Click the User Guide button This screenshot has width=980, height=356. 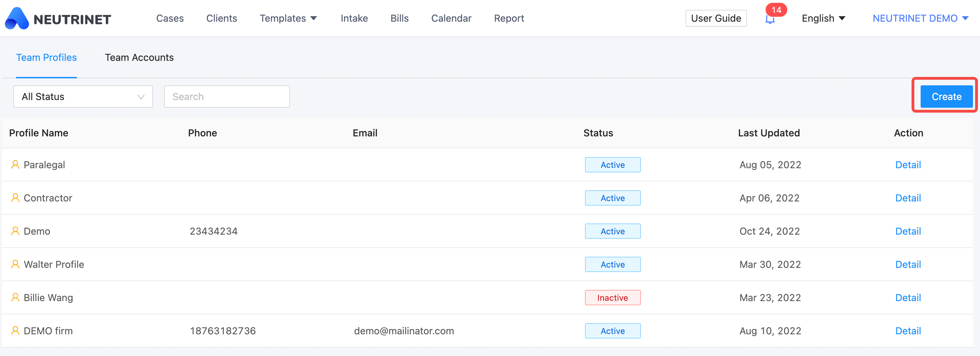point(716,18)
